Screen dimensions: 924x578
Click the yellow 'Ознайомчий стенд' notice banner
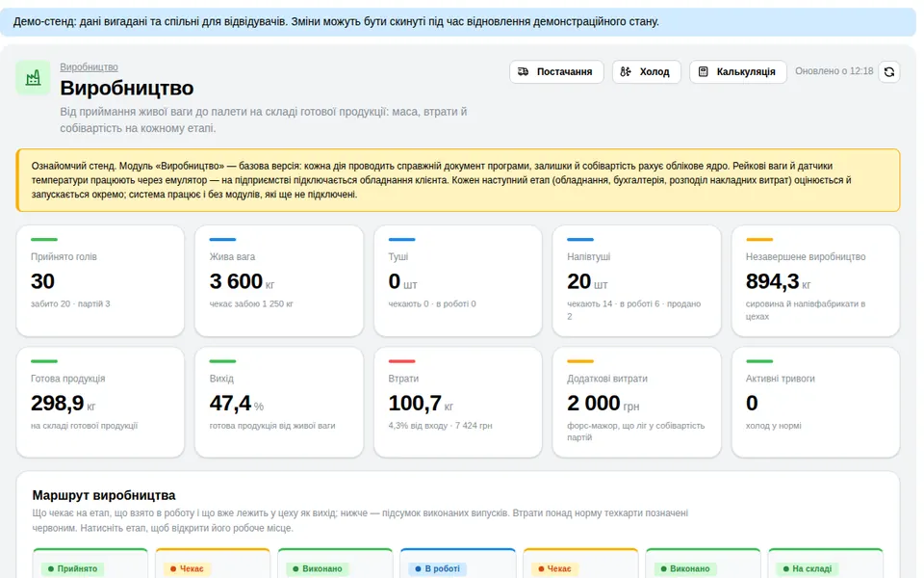(458, 180)
